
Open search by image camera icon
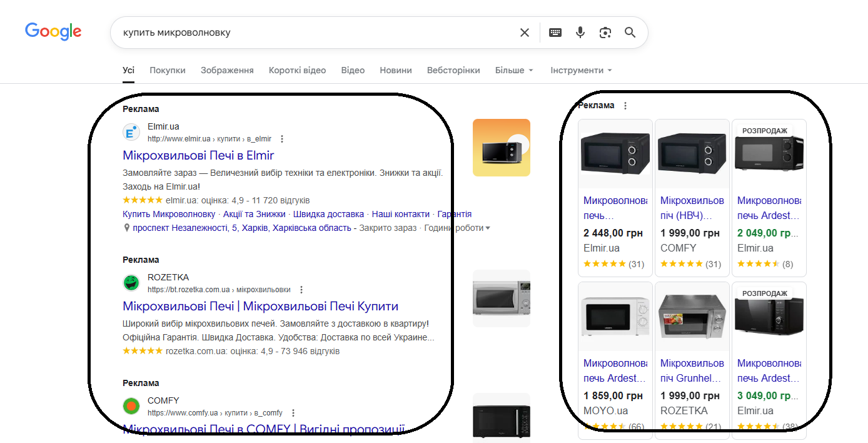tap(605, 33)
